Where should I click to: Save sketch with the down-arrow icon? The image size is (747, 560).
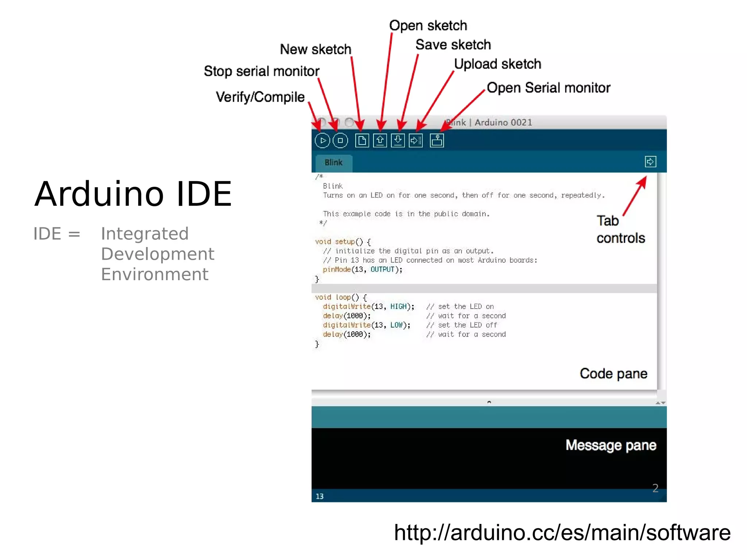(398, 140)
